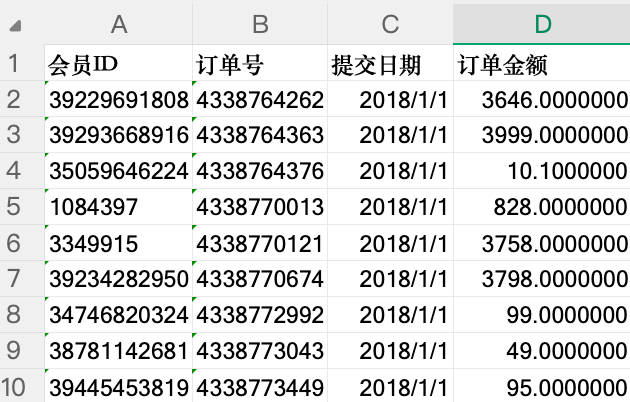Select the date cell in row 8
Screen dimensions: 630x402
tap(390, 314)
